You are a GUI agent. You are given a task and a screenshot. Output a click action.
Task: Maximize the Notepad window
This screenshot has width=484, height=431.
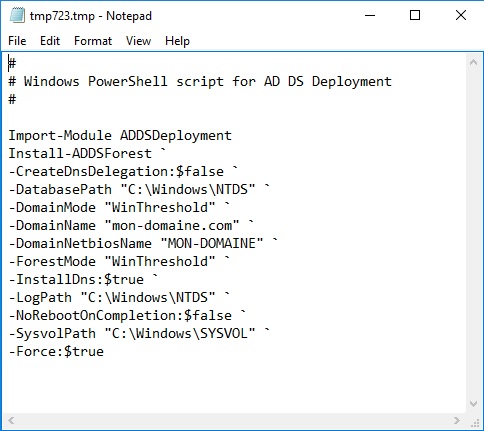click(x=415, y=15)
